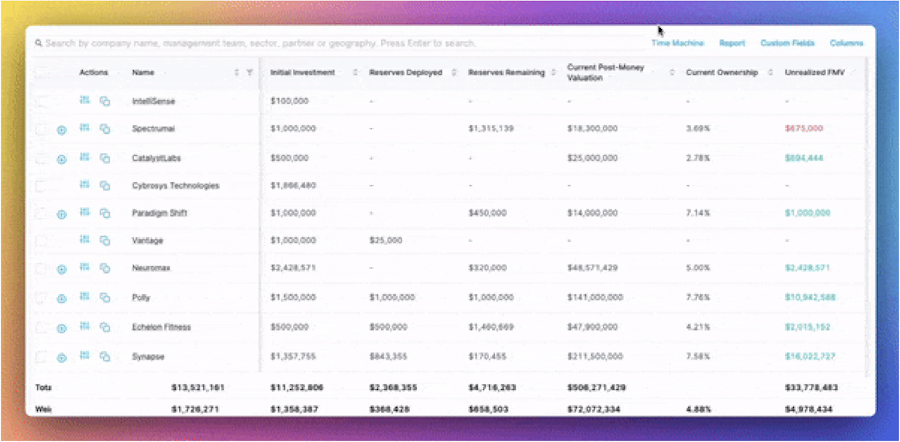Image resolution: width=900 pixels, height=442 pixels.
Task: Expand the Polly row plus icon
Action: (62, 298)
